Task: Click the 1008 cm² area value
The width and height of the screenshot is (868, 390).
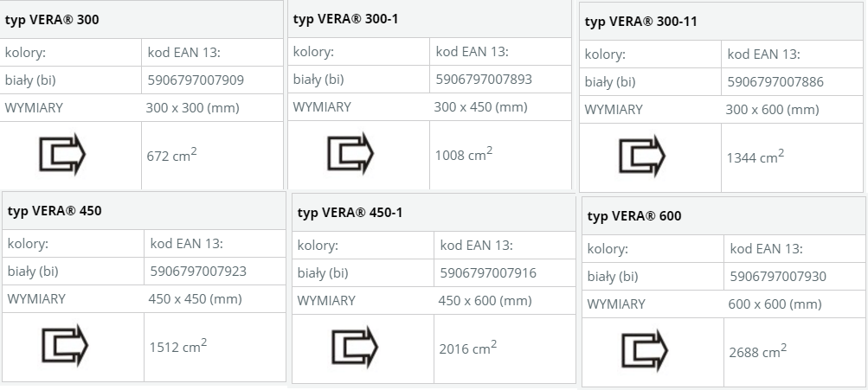Action: click(464, 154)
